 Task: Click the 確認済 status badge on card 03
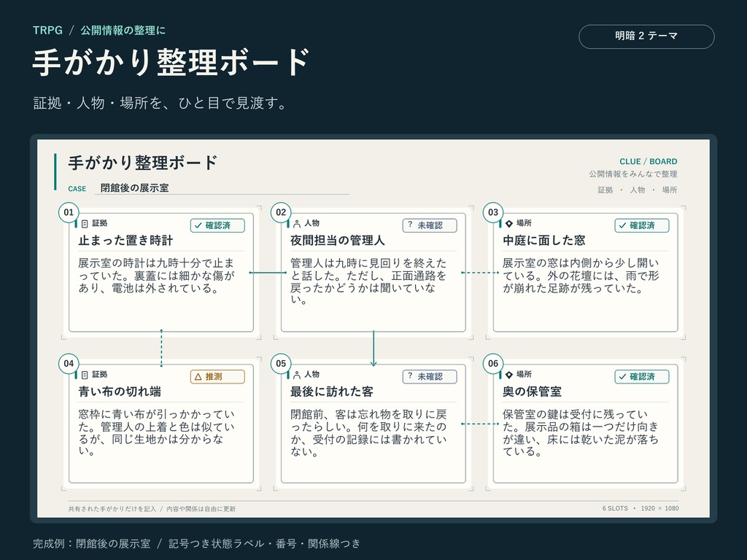(x=642, y=225)
